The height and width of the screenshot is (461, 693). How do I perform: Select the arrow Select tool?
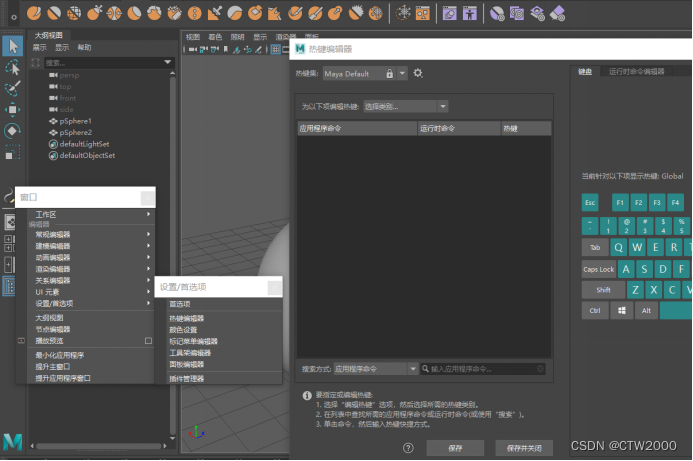(12, 46)
